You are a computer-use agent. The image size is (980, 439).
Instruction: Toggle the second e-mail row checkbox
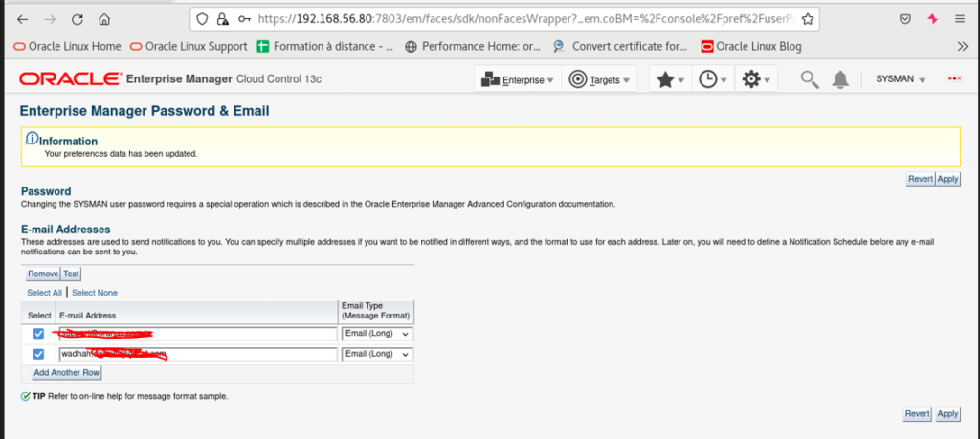coord(38,354)
